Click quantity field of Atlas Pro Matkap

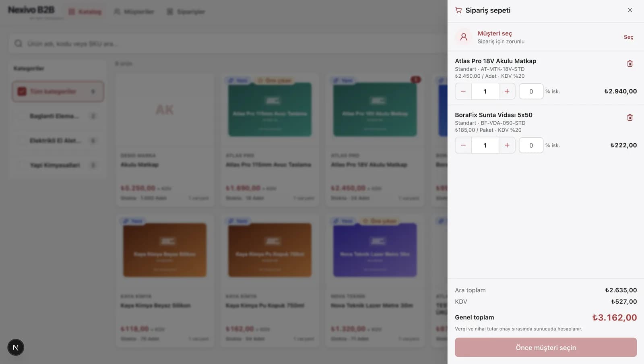pos(485,91)
